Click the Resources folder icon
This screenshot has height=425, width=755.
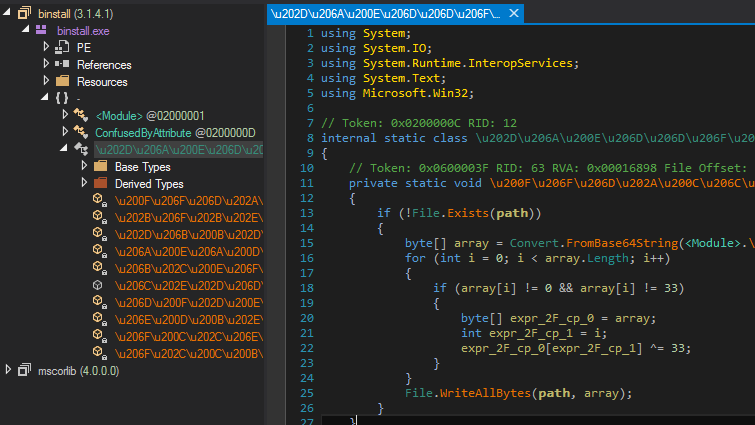pos(63,80)
